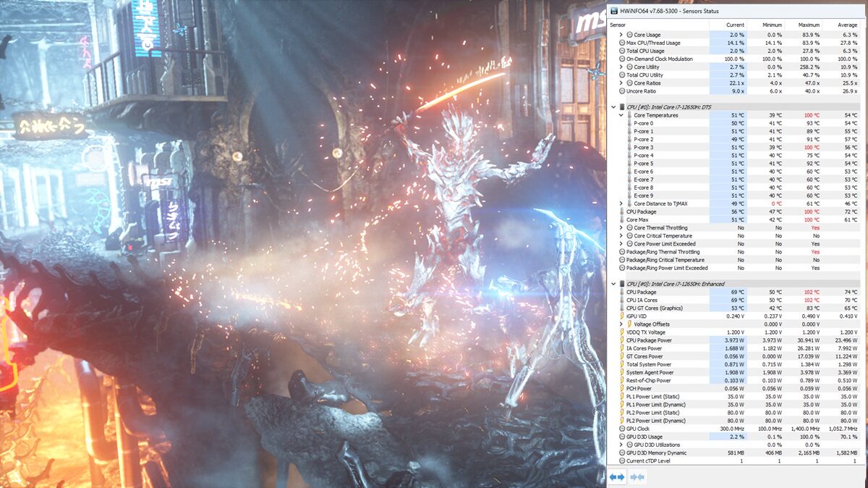
Task: Expand Core Critical Temperature
Action: pyautogui.click(x=621, y=235)
